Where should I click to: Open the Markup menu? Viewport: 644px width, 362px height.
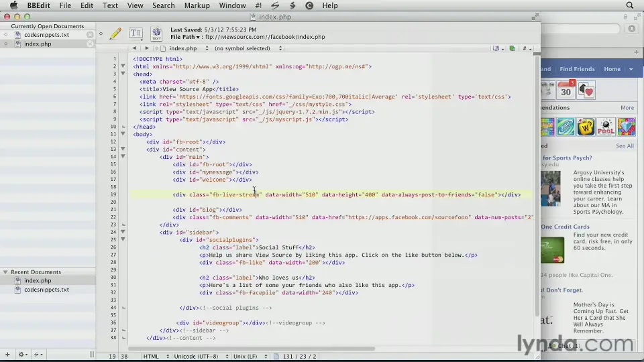[197, 5]
